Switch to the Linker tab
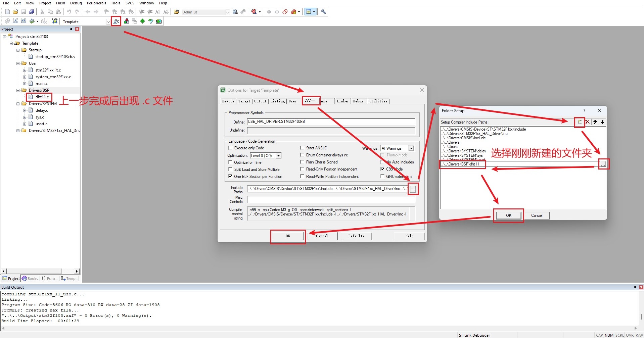The width and height of the screenshot is (644, 338). pyautogui.click(x=343, y=101)
